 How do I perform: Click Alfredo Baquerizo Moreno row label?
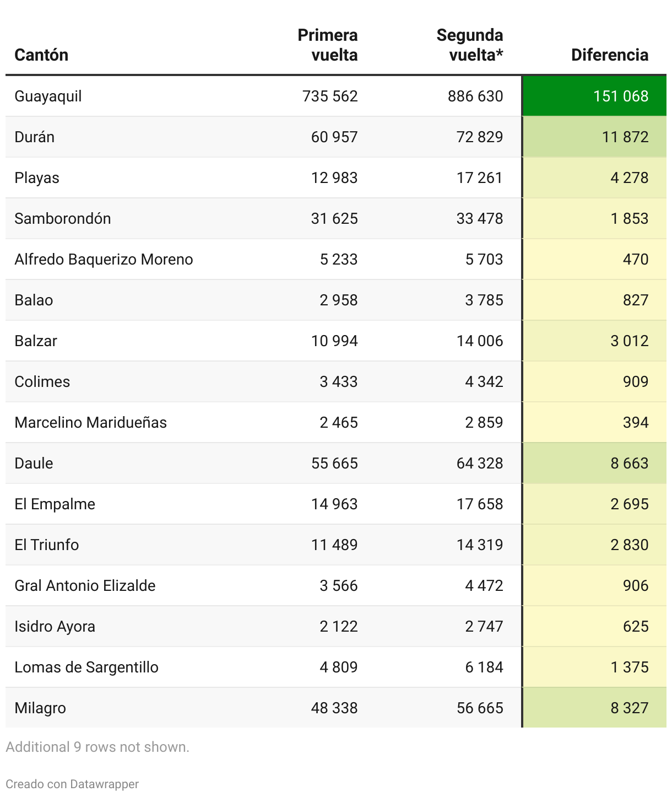[104, 259]
